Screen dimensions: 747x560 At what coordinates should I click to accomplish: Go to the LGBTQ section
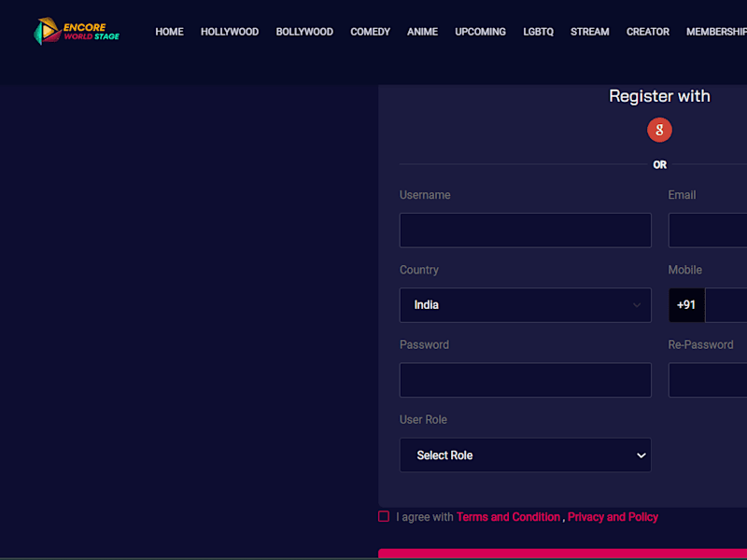pyautogui.click(x=539, y=32)
